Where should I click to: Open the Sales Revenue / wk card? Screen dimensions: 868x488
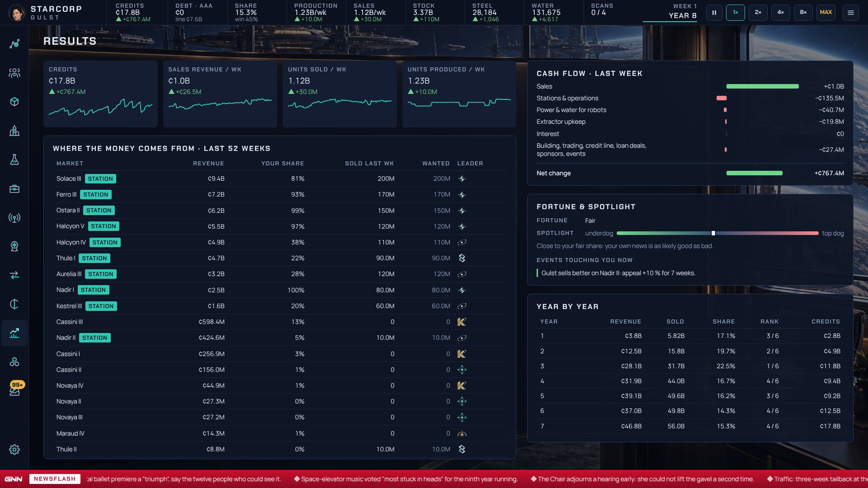click(220, 94)
